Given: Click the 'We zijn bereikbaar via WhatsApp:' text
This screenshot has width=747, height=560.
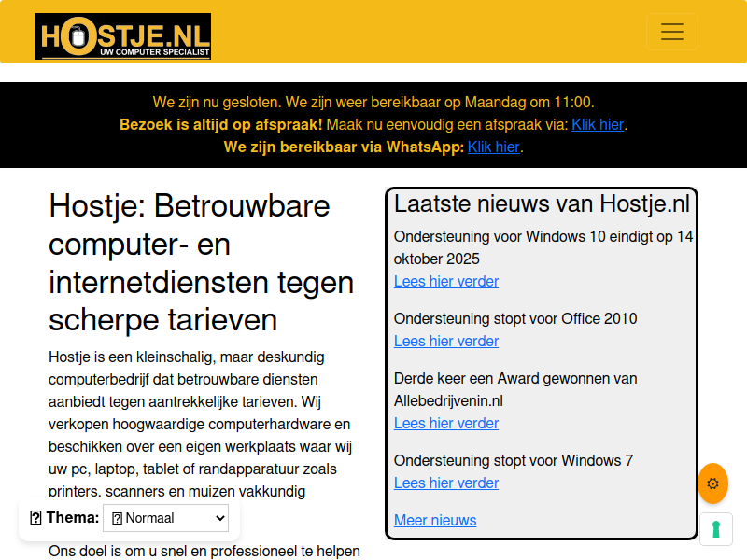Looking at the screenshot, I should [344, 147].
